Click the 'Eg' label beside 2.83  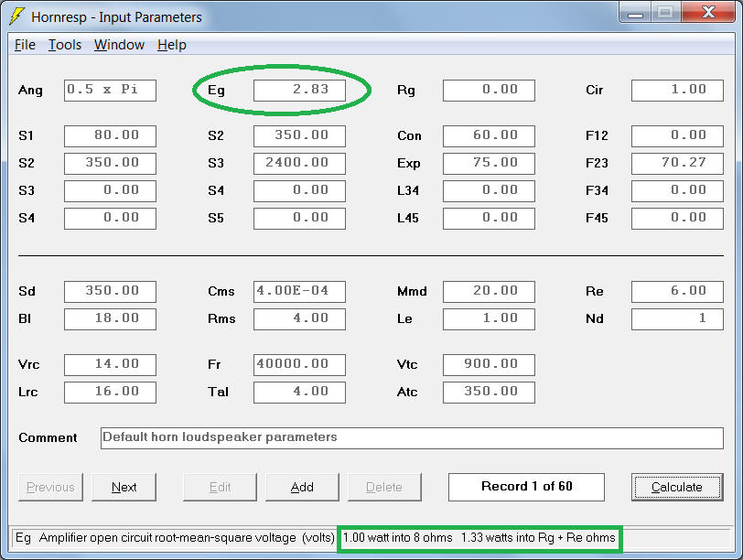click(216, 91)
